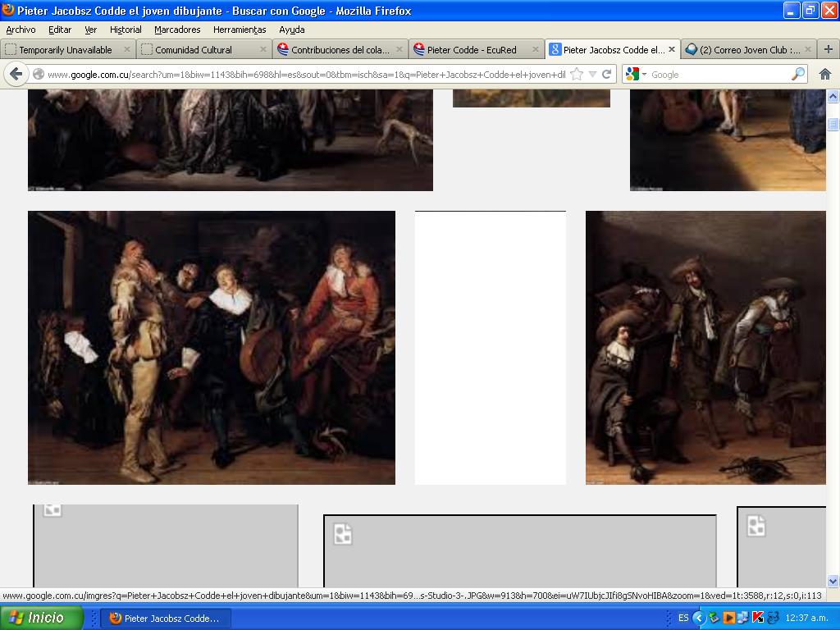Image resolution: width=840 pixels, height=630 pixels.
Task: Click the search magnifier in the Google search box
Action: (797, 74)
